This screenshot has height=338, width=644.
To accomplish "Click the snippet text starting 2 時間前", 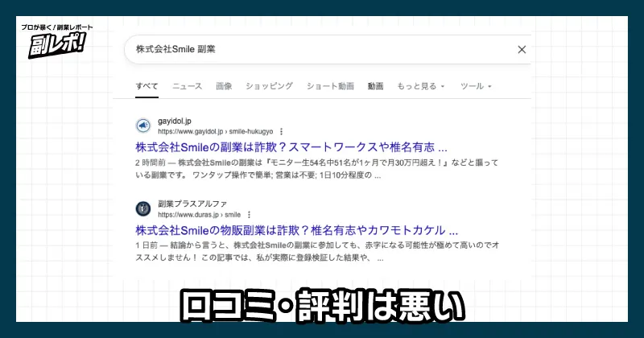I will point(316,169).
